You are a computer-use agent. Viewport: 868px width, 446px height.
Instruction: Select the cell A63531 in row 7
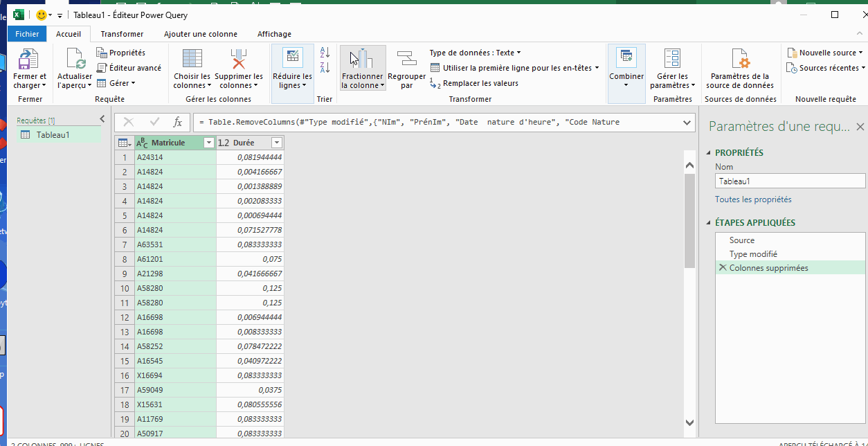coord(175,244)
